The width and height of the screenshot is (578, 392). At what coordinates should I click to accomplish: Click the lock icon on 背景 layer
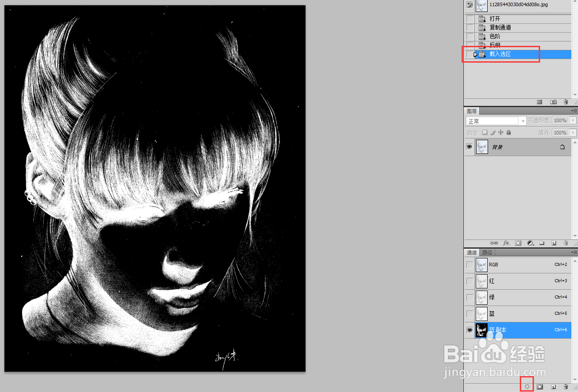pyautogui.click(x=563, y=147)
